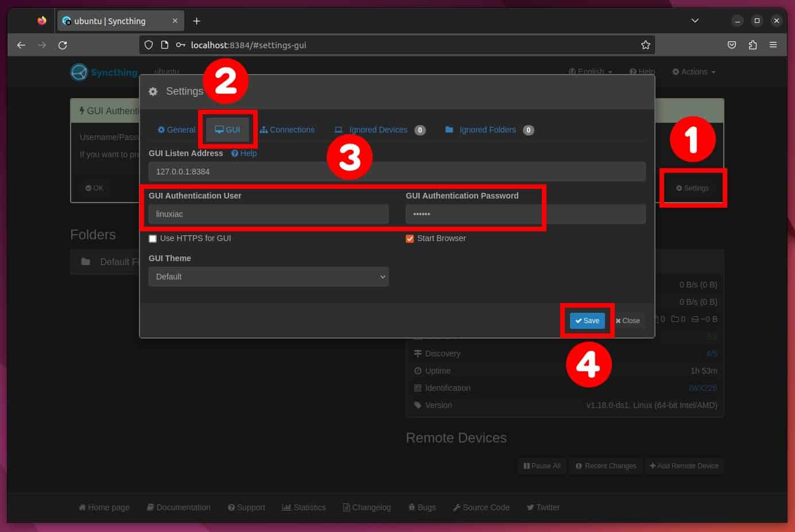Open the Actions menu
Screen dimensions: 795x532
tap(693, 72)
